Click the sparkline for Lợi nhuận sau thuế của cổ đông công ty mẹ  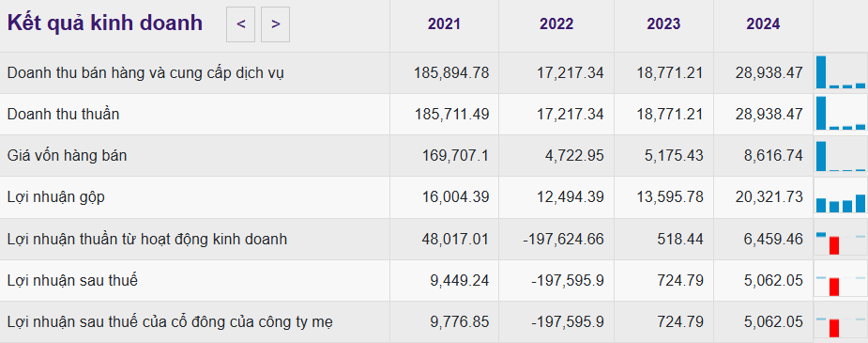[841, 322]
